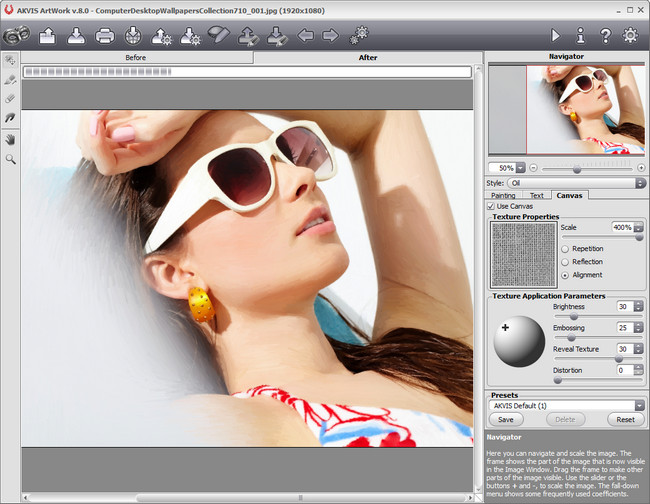Uncheck the Use Canvas checkbox

coord(492,206)
